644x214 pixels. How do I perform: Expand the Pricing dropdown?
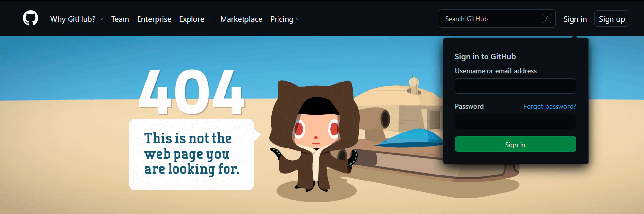point(285,19)
